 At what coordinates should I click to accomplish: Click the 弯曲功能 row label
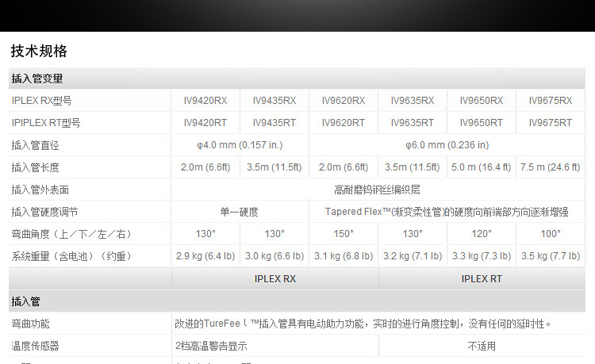coord(30,324)
